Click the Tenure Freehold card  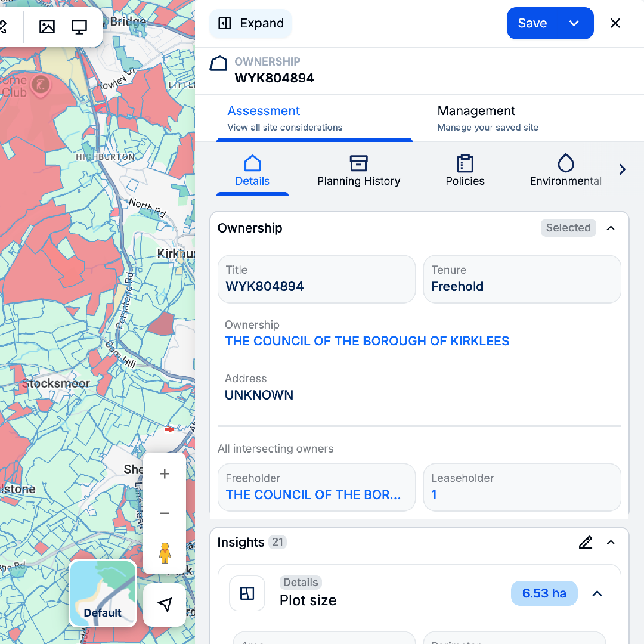[x=522, y=279]
